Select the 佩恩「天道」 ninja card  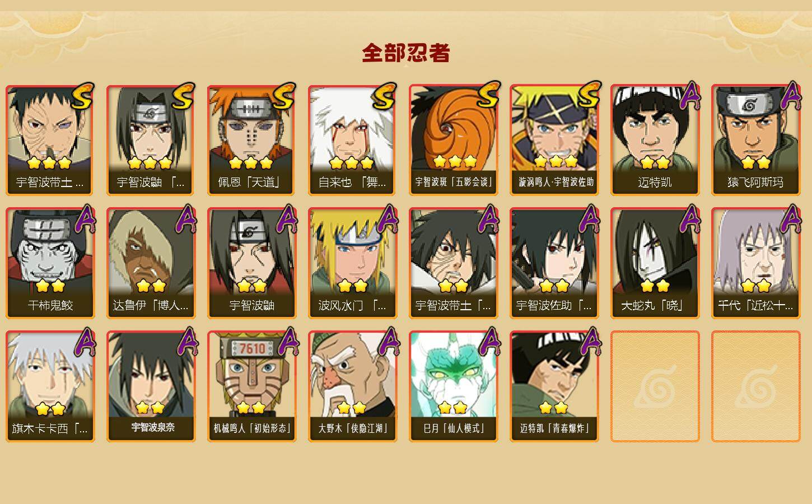pyautogui.click(x=251, y=140)
